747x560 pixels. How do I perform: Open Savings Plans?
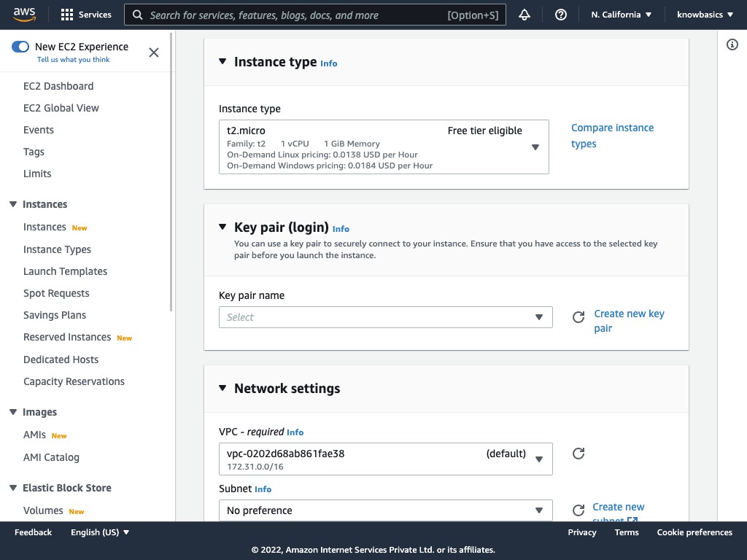tap(55, 315)
